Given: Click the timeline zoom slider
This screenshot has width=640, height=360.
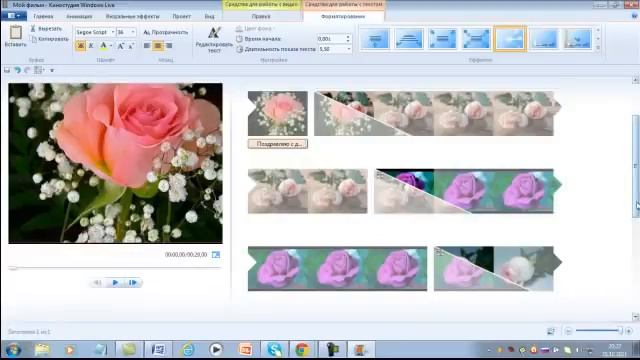Looking at the screenshot, I should pos(598,331).
